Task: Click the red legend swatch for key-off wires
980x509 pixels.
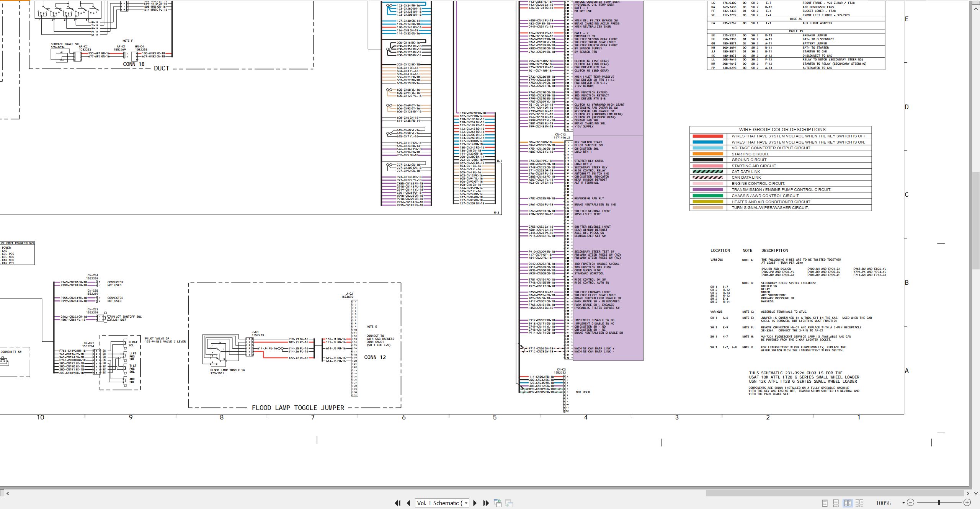Action: [x=707, y=136]
